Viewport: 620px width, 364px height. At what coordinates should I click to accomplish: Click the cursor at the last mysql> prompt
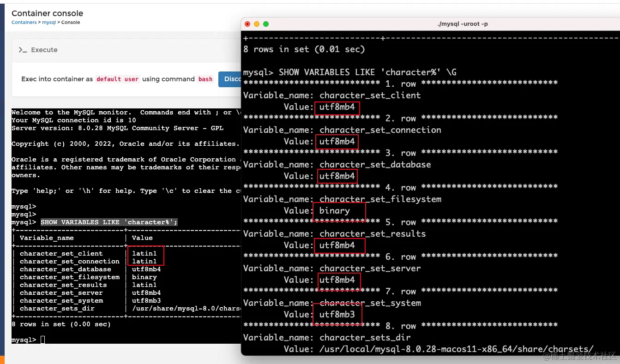coord(43,340)
